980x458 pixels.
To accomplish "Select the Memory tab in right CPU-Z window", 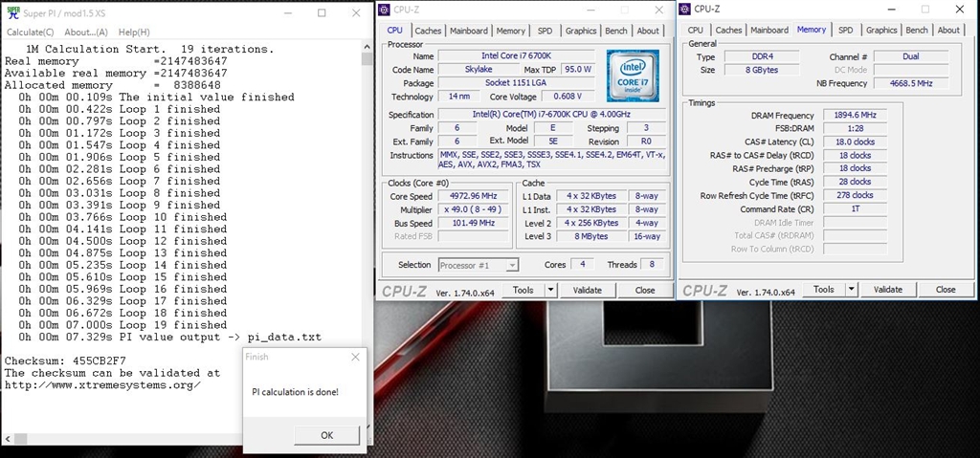I will [x=812, y=30].
